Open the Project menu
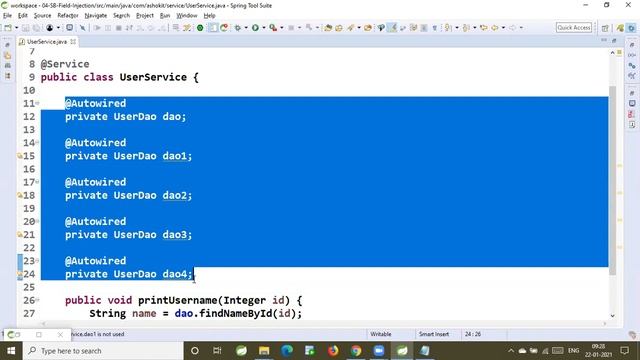640x360 pixels. pos(144,16)
